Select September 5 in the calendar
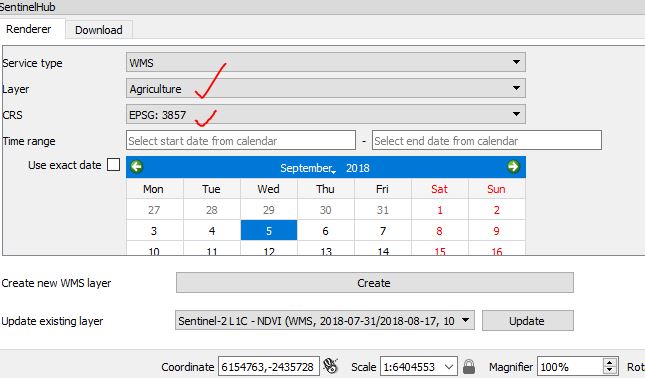 [x=269, y=230]
